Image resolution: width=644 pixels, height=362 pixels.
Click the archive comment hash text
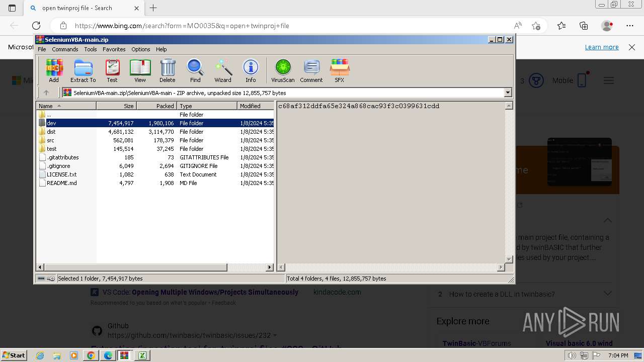359,106
